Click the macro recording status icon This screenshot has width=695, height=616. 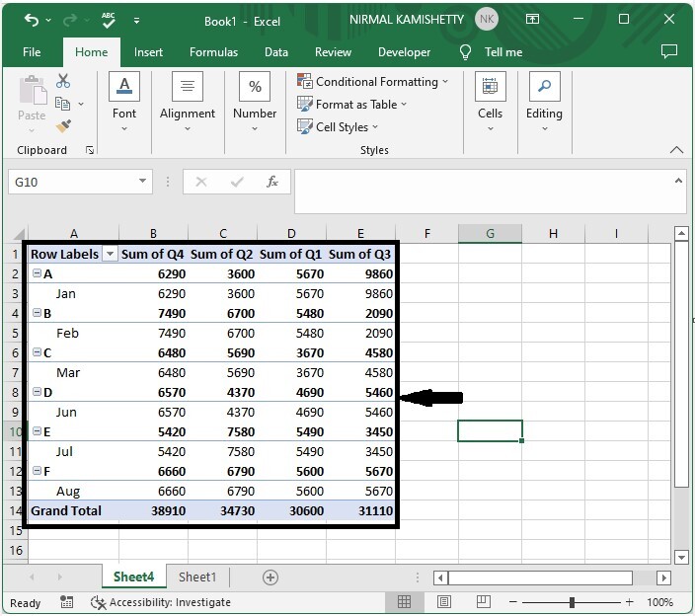(66, 602)
